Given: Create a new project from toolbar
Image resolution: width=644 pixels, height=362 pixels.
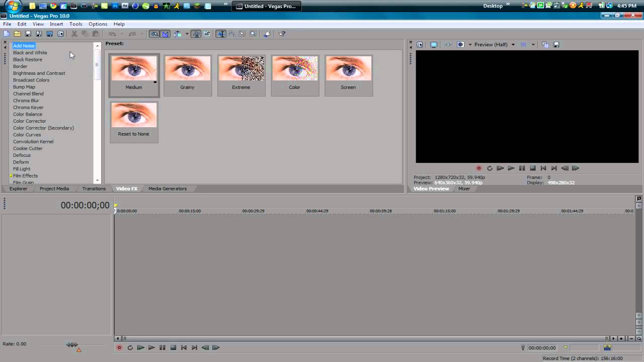Looking at the screenshot, I should coord(7,34).
